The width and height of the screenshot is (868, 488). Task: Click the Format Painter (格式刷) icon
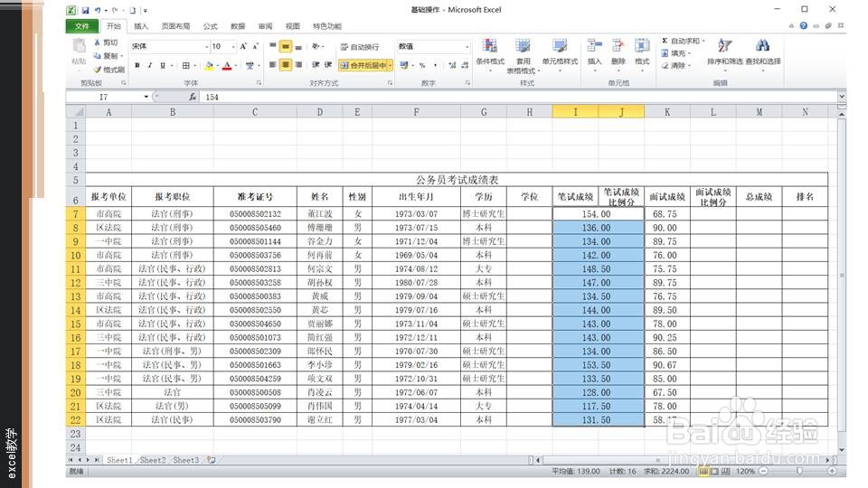coord(98,70)
